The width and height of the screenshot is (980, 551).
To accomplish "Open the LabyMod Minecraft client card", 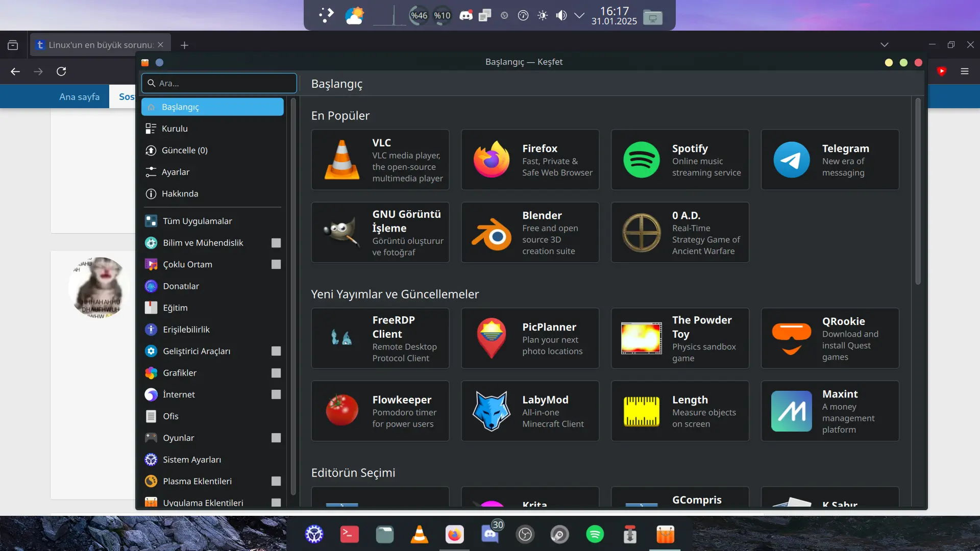I will (x=530, y=411).
